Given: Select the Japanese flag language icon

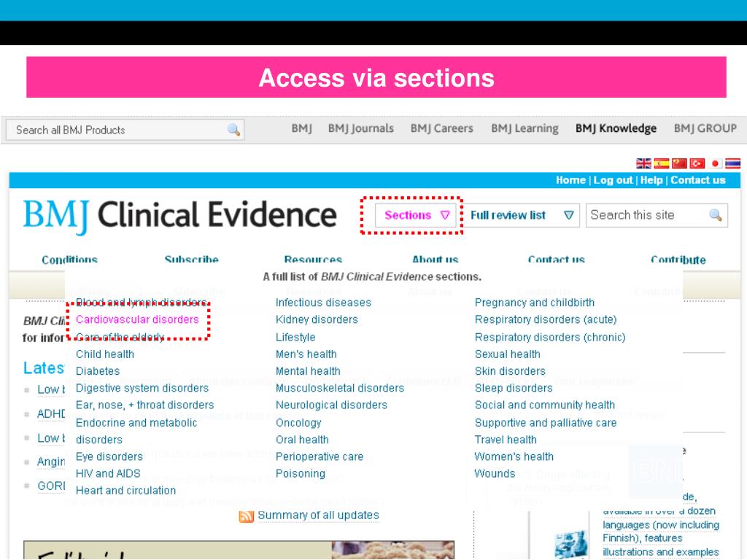Looking at the screenshot, I should (x=715, y=163).
